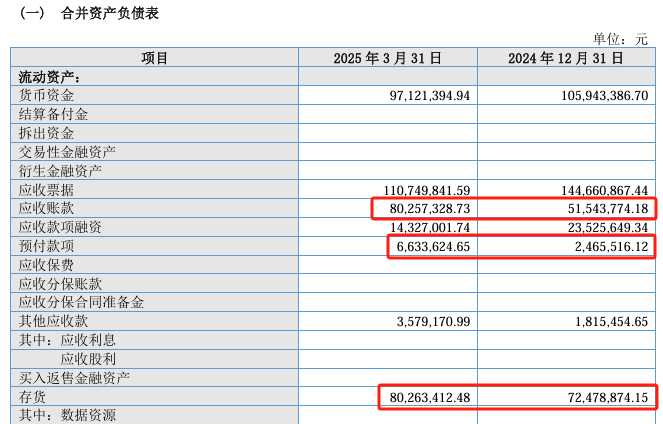Click the 其他应收款 row label
This screenshot has height=424, width=663.
click(x=53, y=321)
